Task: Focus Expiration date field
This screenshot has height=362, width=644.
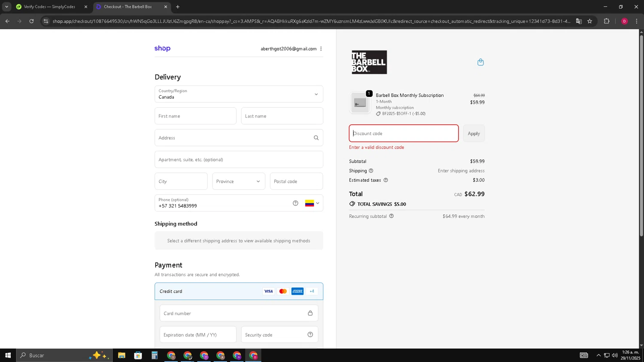Action: (198, 335)
